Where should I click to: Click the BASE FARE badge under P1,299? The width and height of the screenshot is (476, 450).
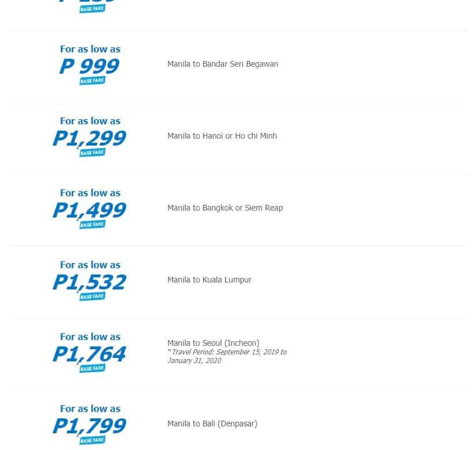pos(92,152)
